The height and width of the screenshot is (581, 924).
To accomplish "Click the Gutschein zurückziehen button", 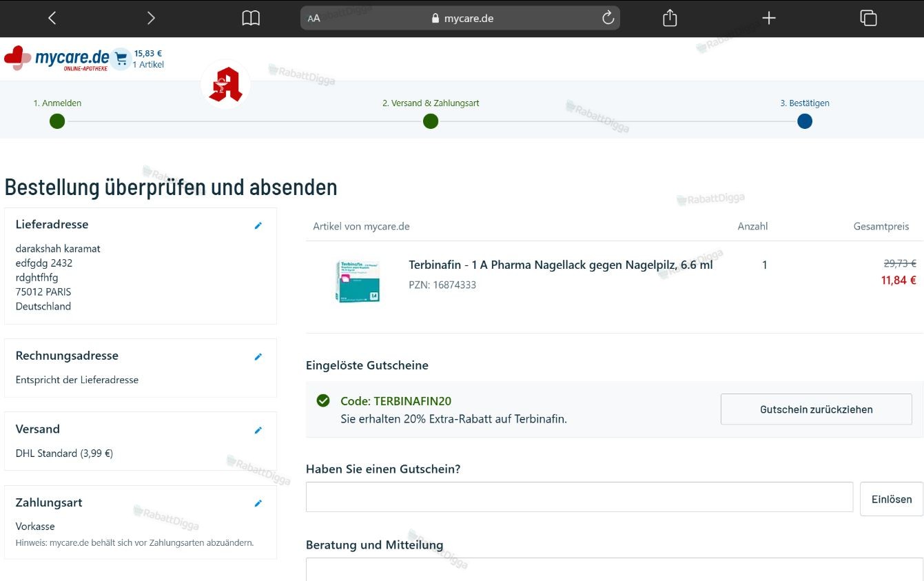I will point(817,409).
